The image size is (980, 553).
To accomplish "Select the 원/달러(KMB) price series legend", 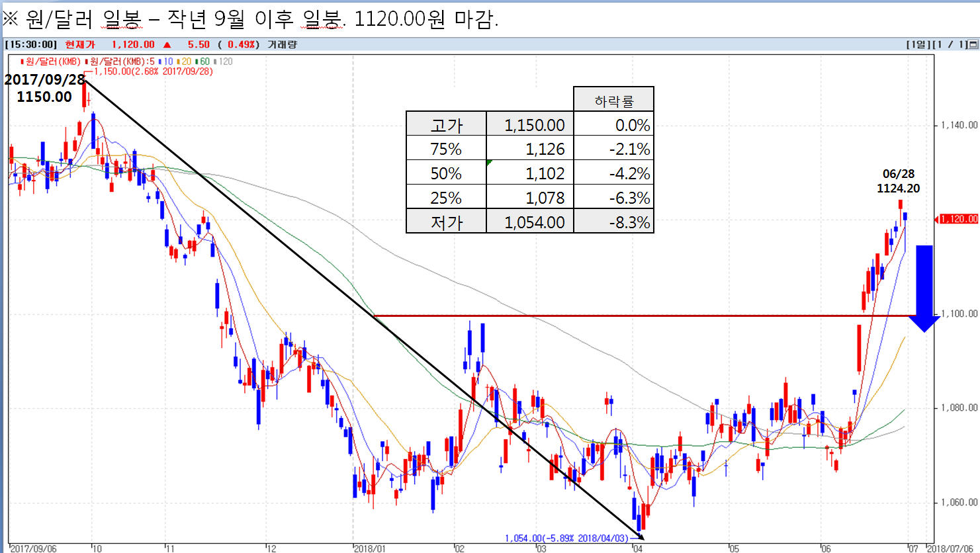I will coord(52,62).
